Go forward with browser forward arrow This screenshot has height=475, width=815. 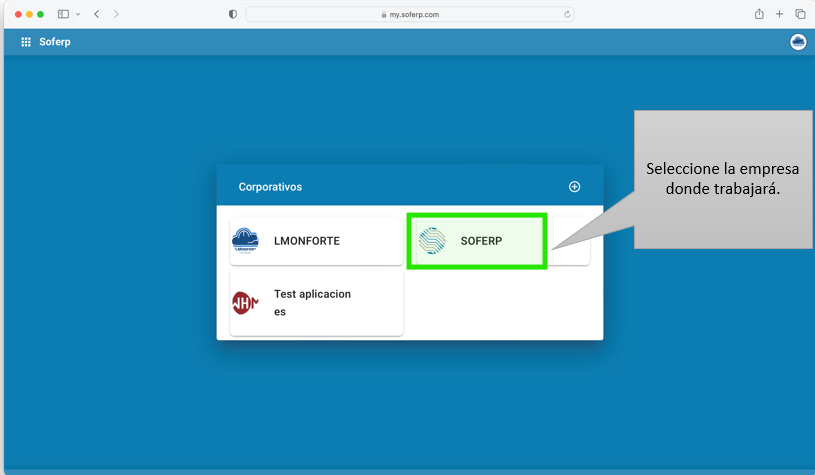tap(116, 15)
